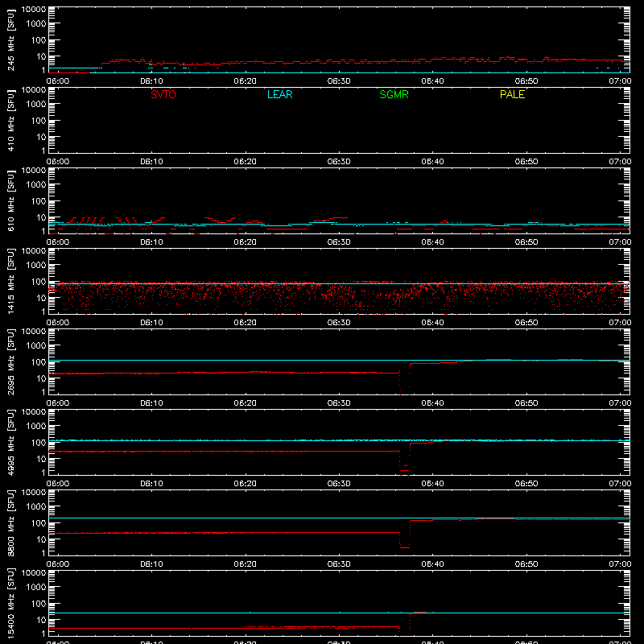Click the 100 y-axis value in 610 MHz panel

39,201
